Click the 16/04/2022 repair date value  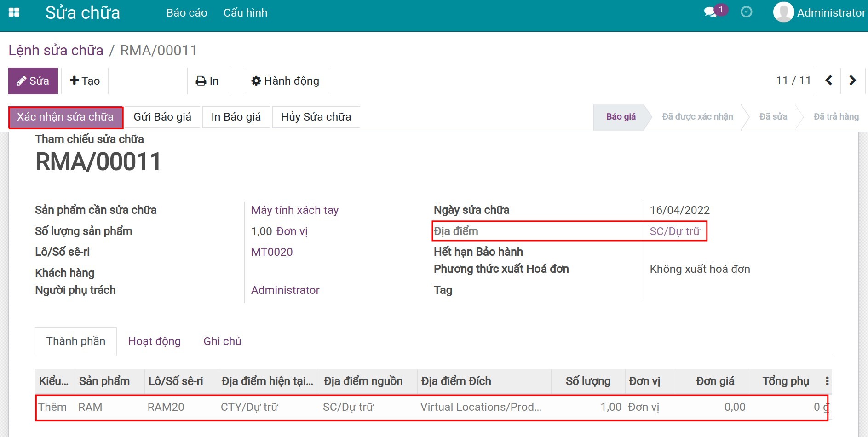680,210
